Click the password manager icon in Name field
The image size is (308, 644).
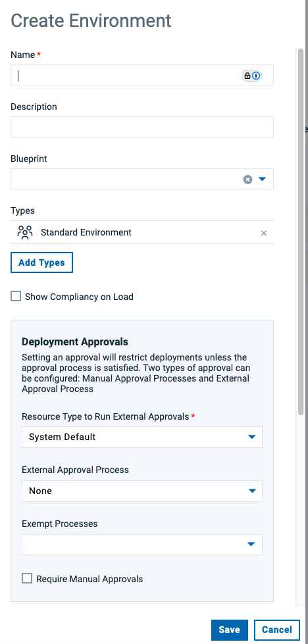pyautogui.click(x=251, y=76)
